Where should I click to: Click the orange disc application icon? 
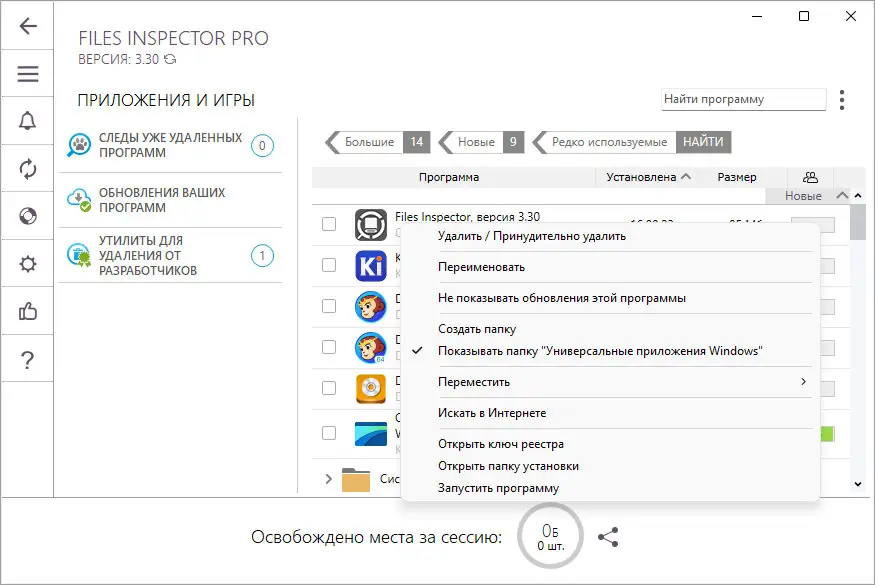click(371, 388)
